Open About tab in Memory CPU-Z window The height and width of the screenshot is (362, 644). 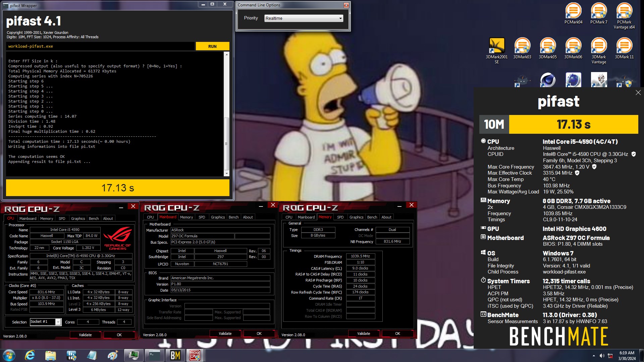pos(386,217)
